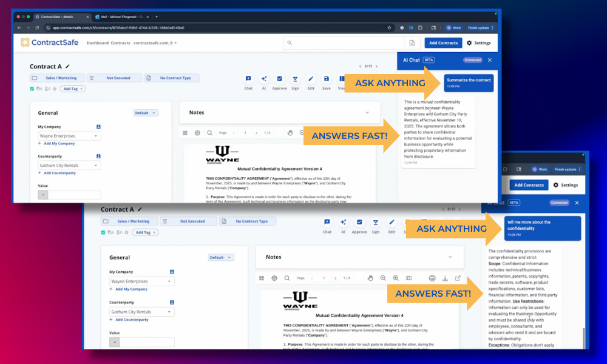Click the document icon beside the search box
Screen dimensions: 607x364
(x=412, y=43)
